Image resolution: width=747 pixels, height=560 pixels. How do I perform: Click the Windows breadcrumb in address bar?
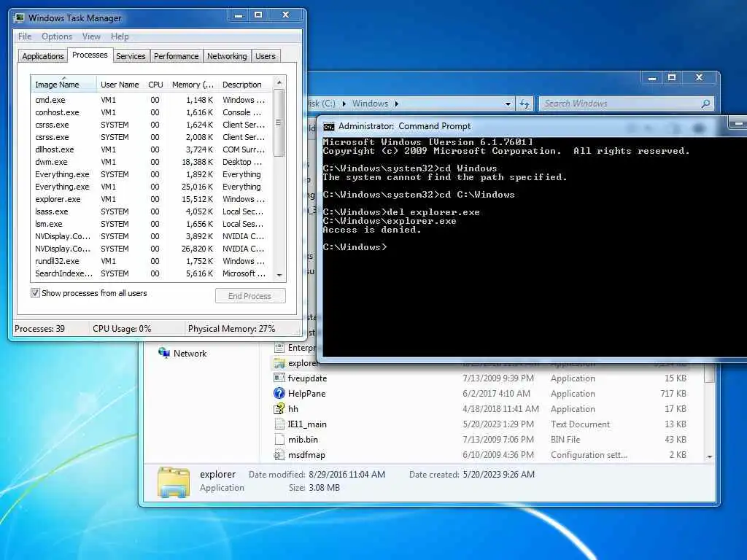tap(370, 104)
